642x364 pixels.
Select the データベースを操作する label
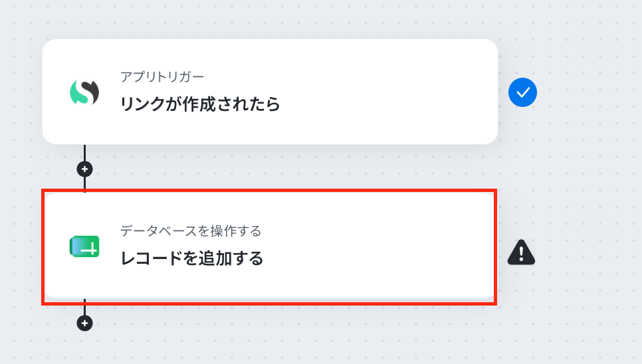pos(191,231)
